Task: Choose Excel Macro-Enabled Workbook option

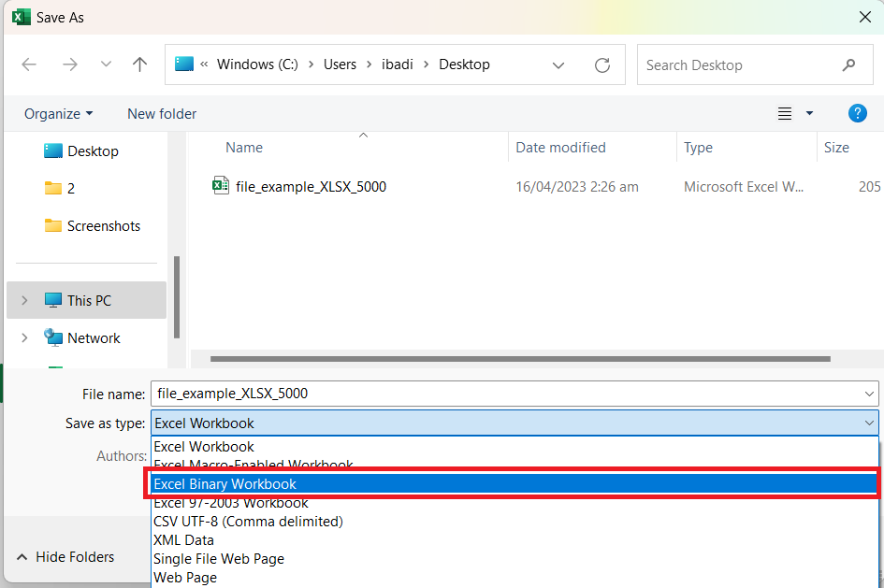Action: 514,464
